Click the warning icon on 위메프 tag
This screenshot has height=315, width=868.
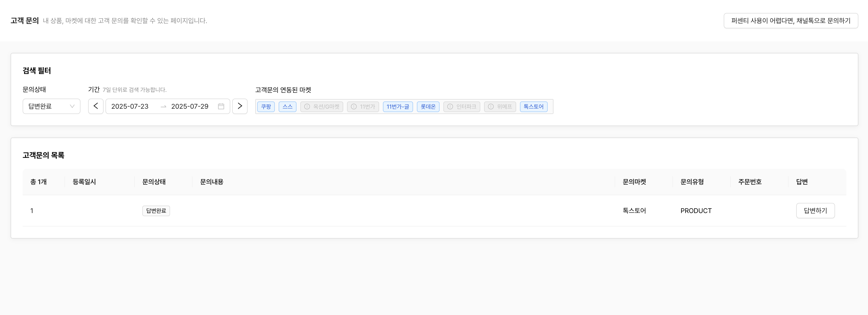coord(491,107)
